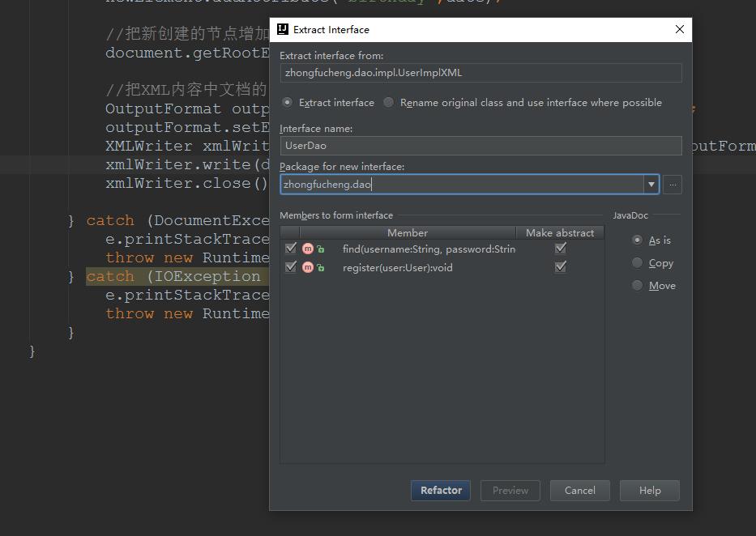Choose Copy for JavaDoc handling

pyautogui.click(x=638, y=262)
